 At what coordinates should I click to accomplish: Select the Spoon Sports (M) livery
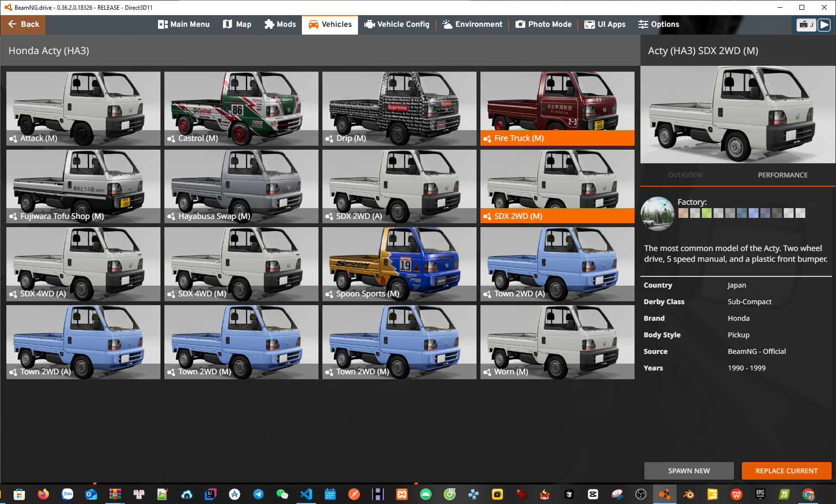(399, 264)
